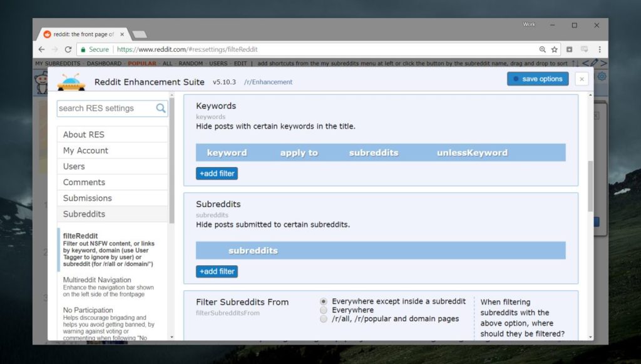
Task: Click the Filter Subreddits From heading
Action: (242, 302)
